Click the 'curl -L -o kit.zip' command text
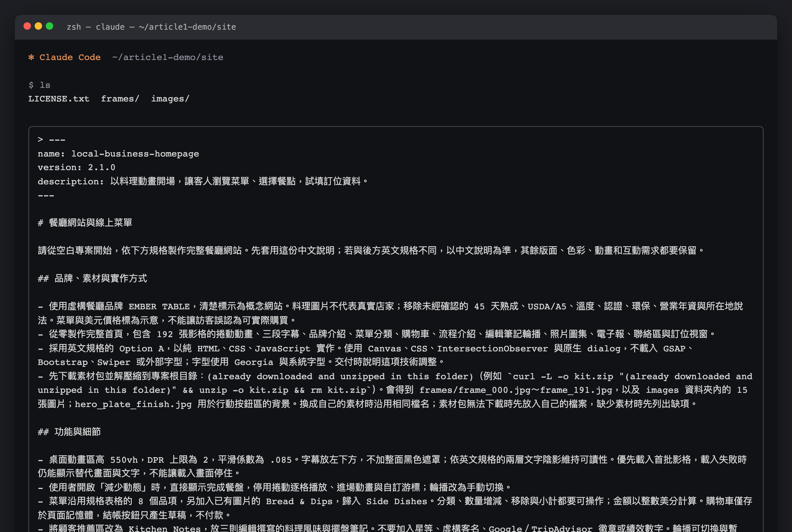792x532 pixels. point(563,376)
